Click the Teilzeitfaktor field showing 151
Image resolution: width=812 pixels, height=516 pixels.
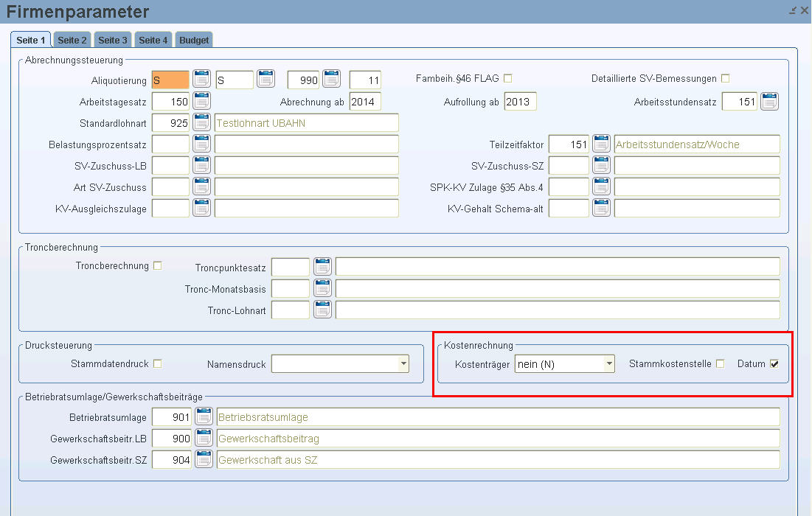(x=569, y=144)
